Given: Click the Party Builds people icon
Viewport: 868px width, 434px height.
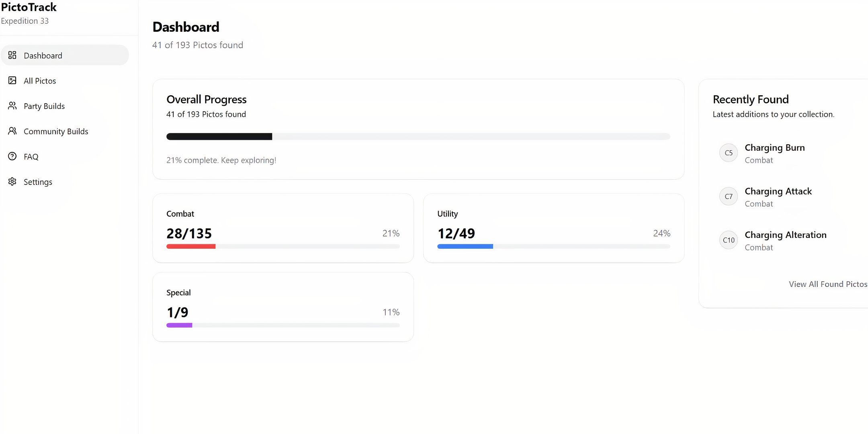Looking at the screenshot, I should [x=12, y=106].
